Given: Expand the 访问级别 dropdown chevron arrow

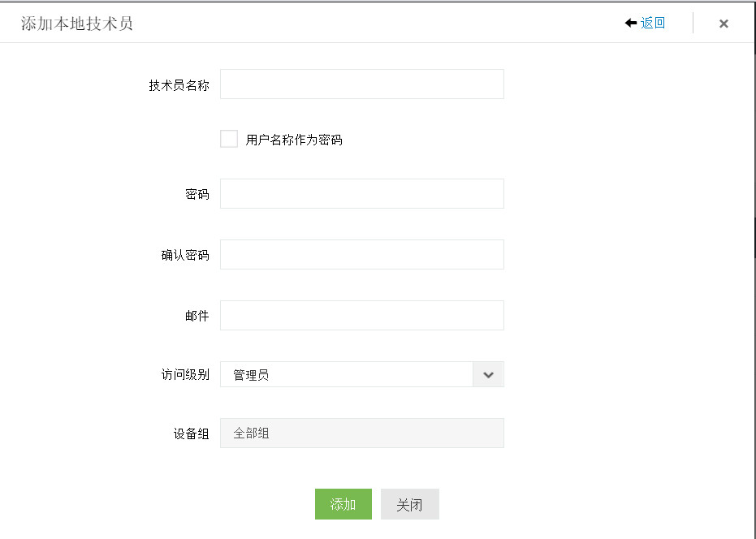Looking at the screenshot, I should [488, 375].
